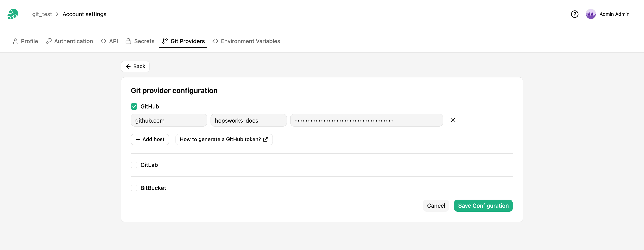
Task: Focus the masked token field
Action: click(366, 121)
